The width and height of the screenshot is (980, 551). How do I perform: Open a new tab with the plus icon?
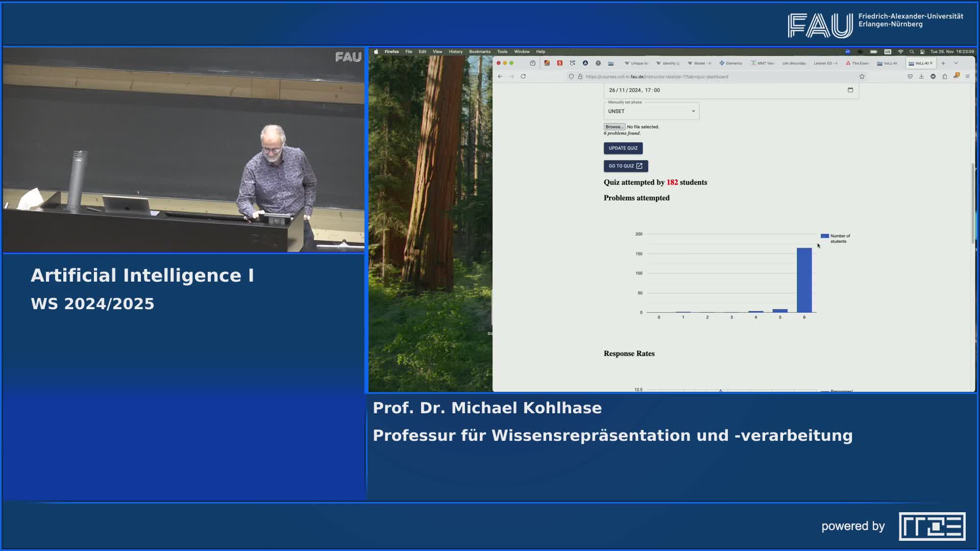pyautogui.click(x=943, y=63)
